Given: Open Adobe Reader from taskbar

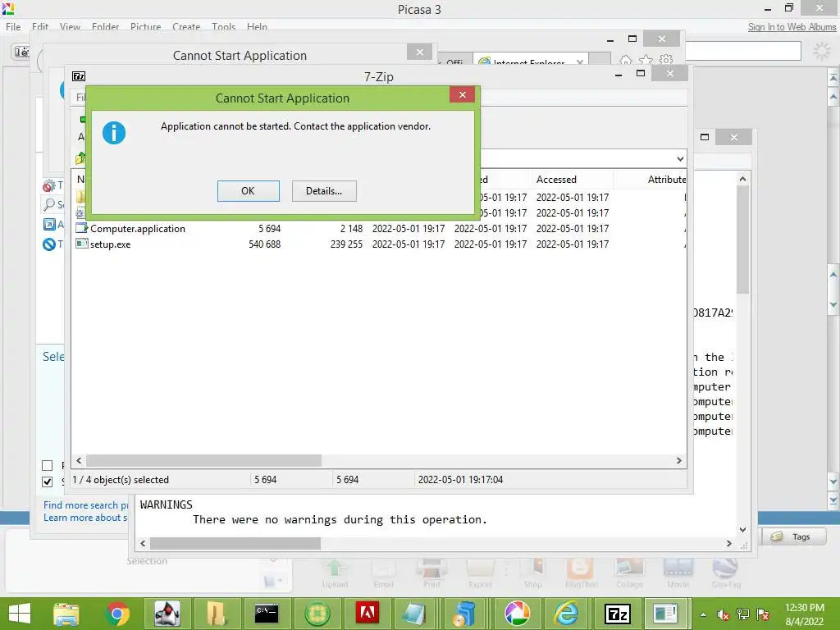Looking at the screenshot, I should point(367,614).
